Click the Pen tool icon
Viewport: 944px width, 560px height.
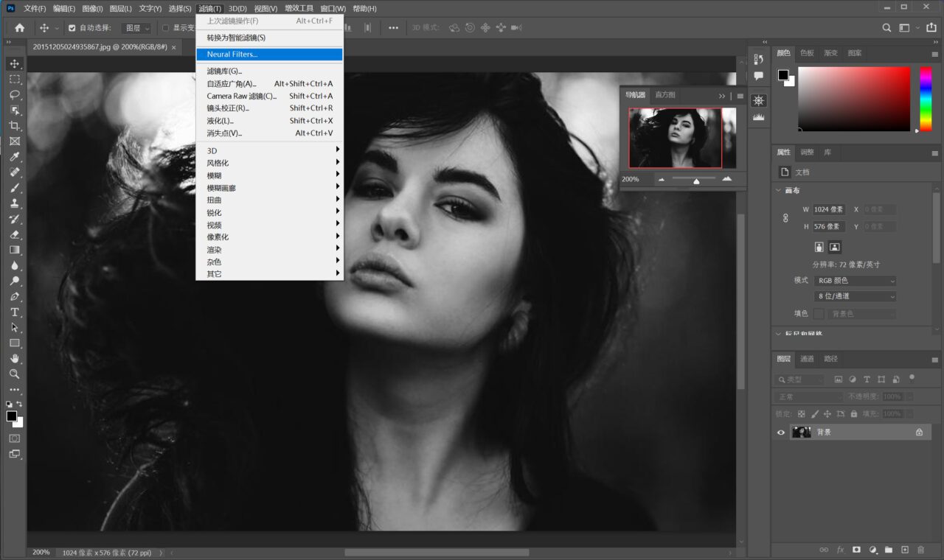(x=15, y=297)
